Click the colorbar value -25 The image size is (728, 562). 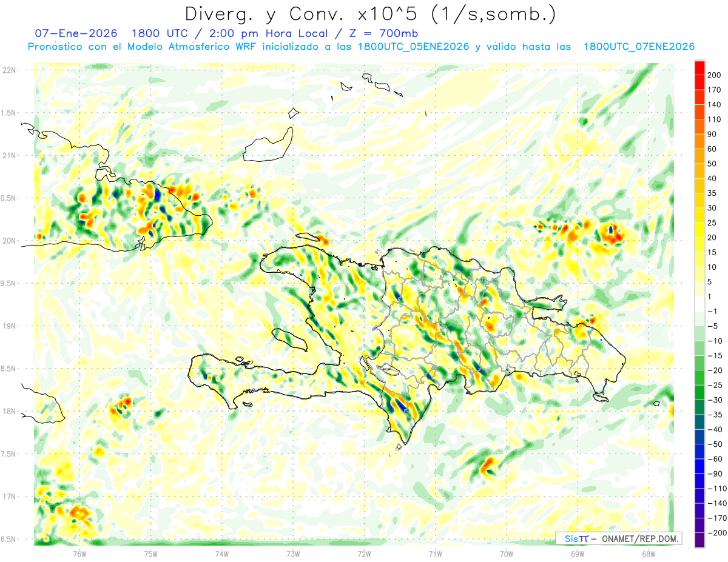(x=715, y=386)
